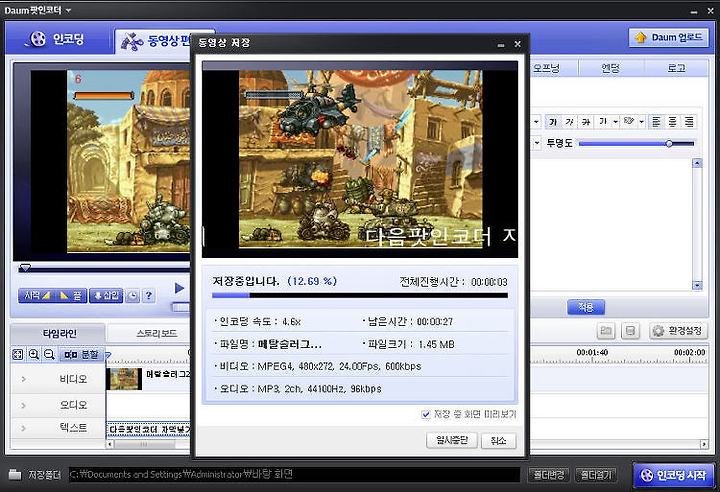Click the bold 가 text button
Viewport: 720px width, 492px height.
point(553,122)
